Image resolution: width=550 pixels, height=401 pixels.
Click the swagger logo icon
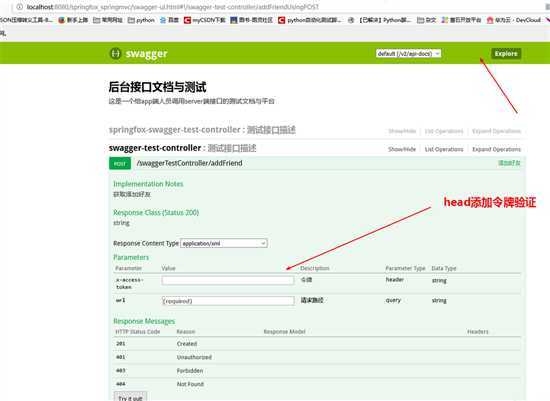[115, 53]
